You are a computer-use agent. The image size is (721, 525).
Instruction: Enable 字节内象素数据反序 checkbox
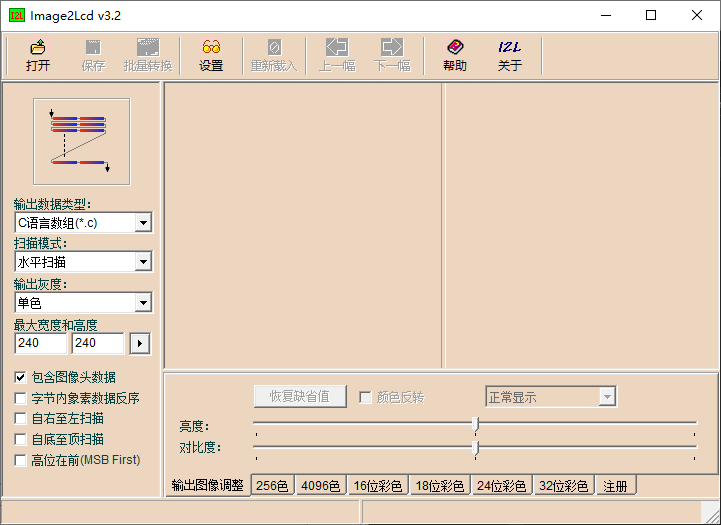[x=20, y=398]
